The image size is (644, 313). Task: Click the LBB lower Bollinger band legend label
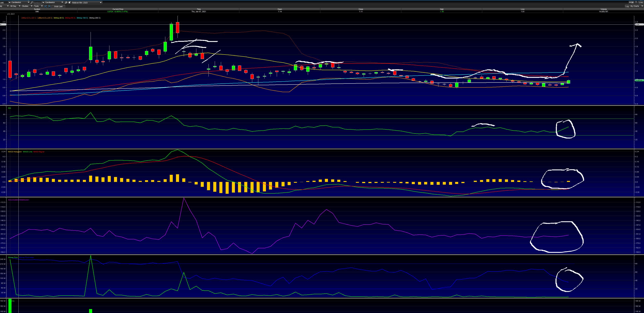45,18
